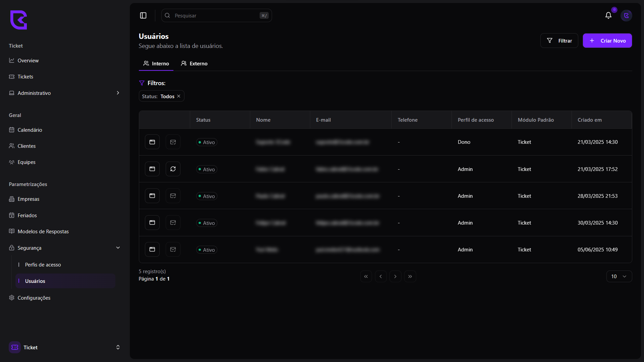This screenshot has height=362, width=644.
Task: Remove the Status Todos filter chip
Action: point(179,96)
